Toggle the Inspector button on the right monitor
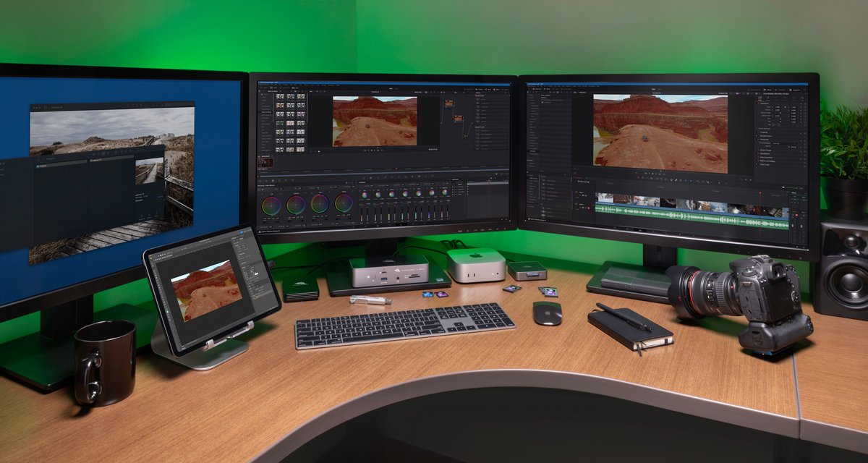Viewport: 868px width, 463px height. pyautogui.click(x=796, y=90)
